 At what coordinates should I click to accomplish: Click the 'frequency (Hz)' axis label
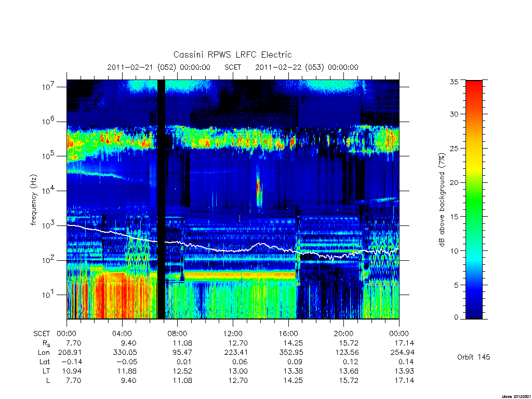pyautogui.click(x=33, y=200)
